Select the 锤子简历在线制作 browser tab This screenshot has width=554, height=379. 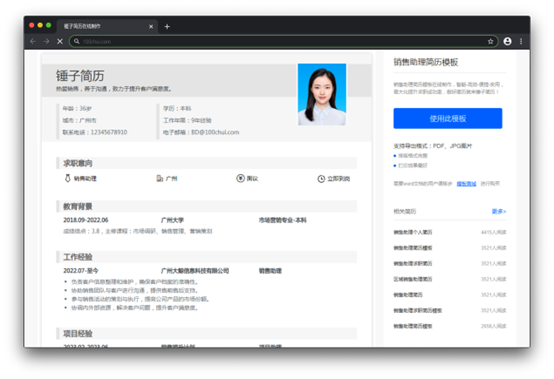pyautogui.click(x=107, y=26)
